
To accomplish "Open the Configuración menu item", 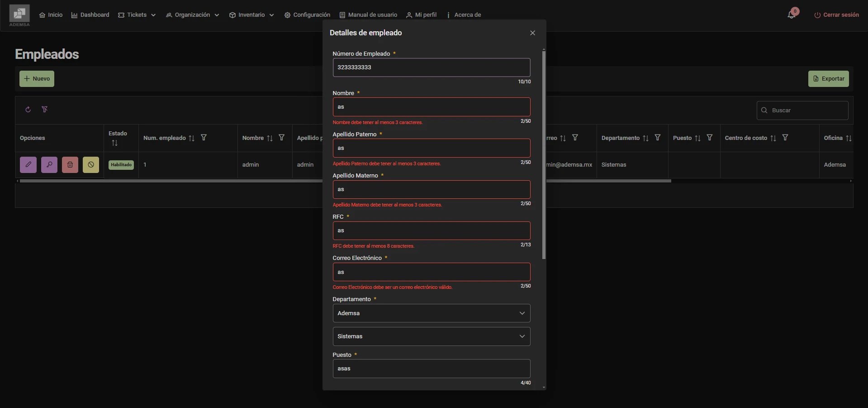I will [307, 15].
